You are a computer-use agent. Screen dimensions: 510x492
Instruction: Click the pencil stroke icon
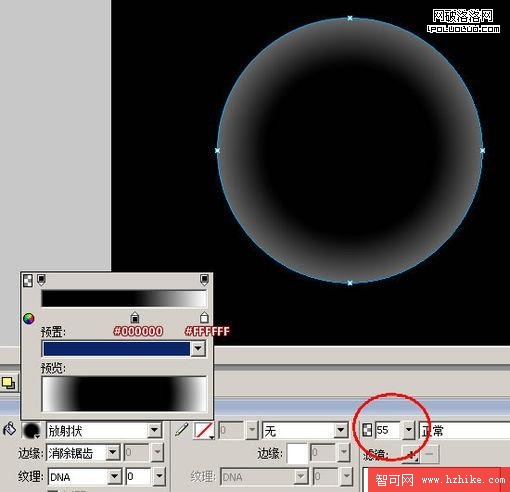(x=182, y=429)
